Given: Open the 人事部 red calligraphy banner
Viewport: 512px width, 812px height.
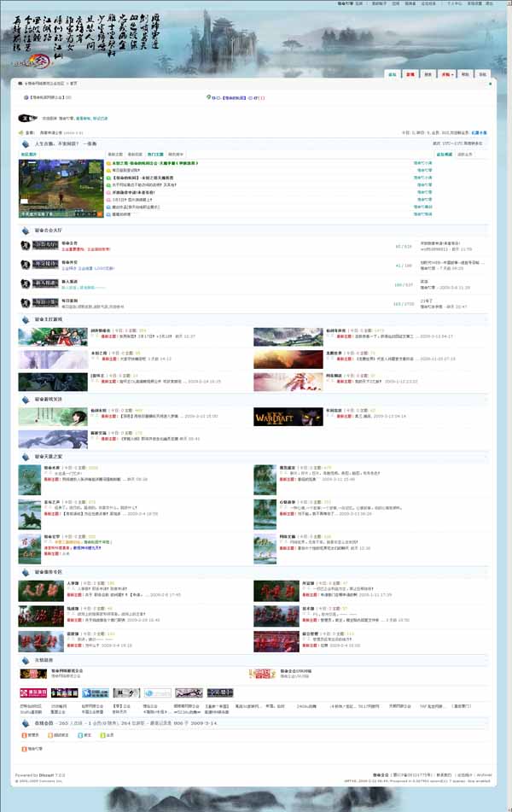Looking at the screenshot, I should (x=41, y=591).
